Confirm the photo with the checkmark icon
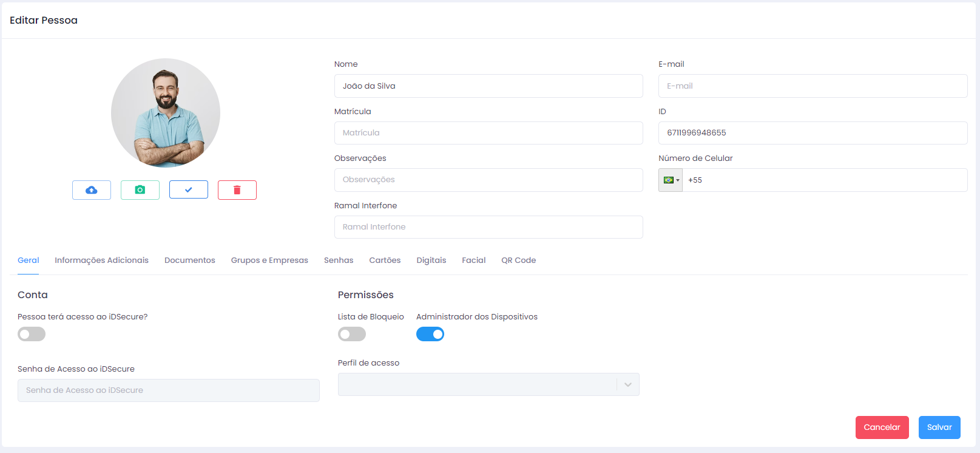This screenshot has width=980, height=453. tap(189, 190)
